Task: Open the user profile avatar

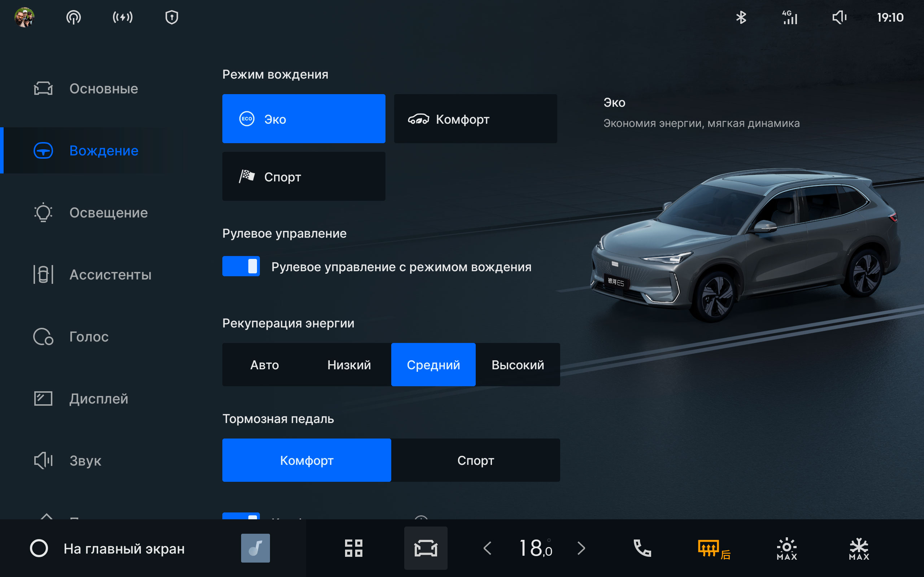Action: [x=25, y=17]
